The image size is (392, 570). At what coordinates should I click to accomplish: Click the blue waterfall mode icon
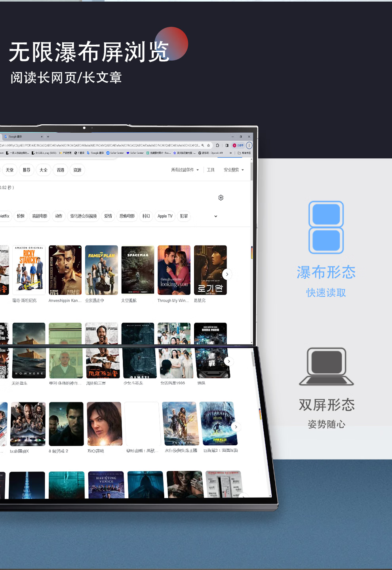point(326,227)
